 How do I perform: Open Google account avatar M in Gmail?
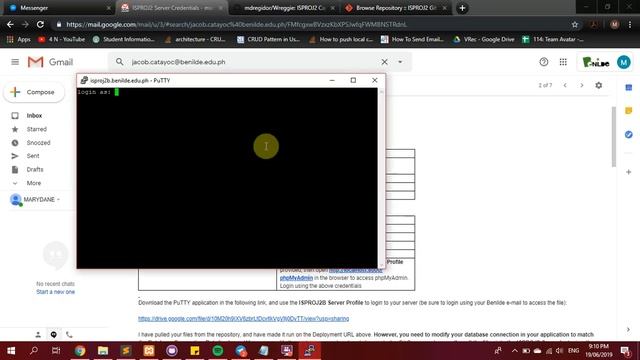[623, 62]
